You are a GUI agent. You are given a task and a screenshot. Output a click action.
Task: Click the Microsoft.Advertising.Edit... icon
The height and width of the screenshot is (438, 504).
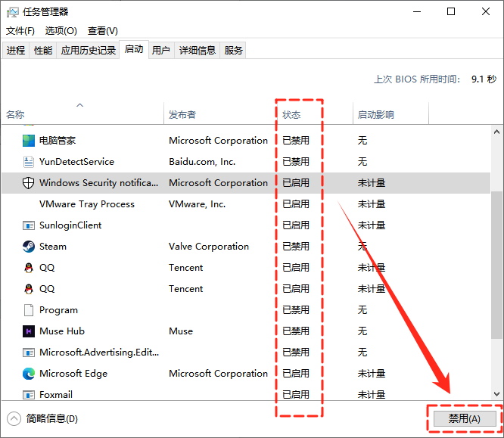[x=29, y=353]
